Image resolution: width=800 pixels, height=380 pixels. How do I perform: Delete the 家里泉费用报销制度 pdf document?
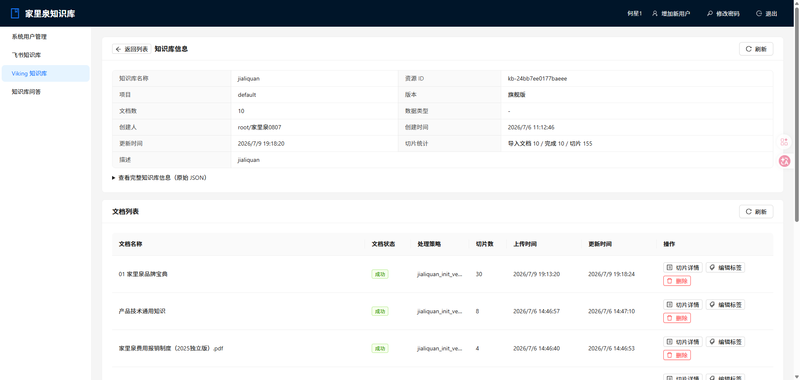pos(677,355)
